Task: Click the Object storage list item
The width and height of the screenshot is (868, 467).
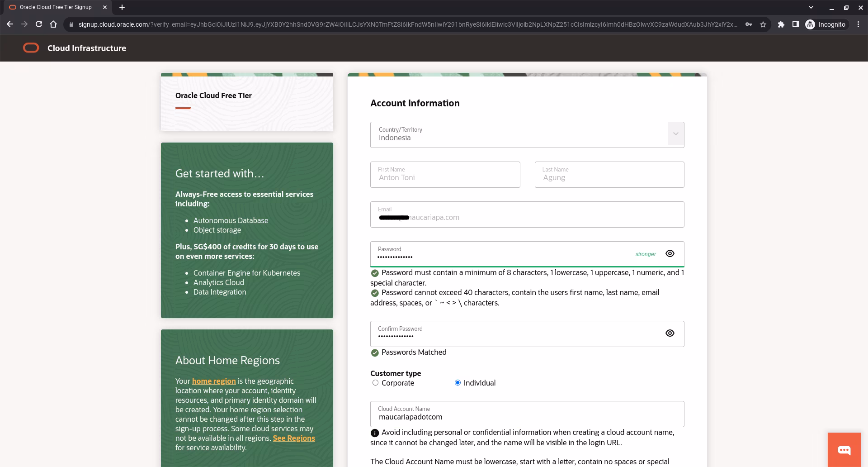Action: (217, 230)
